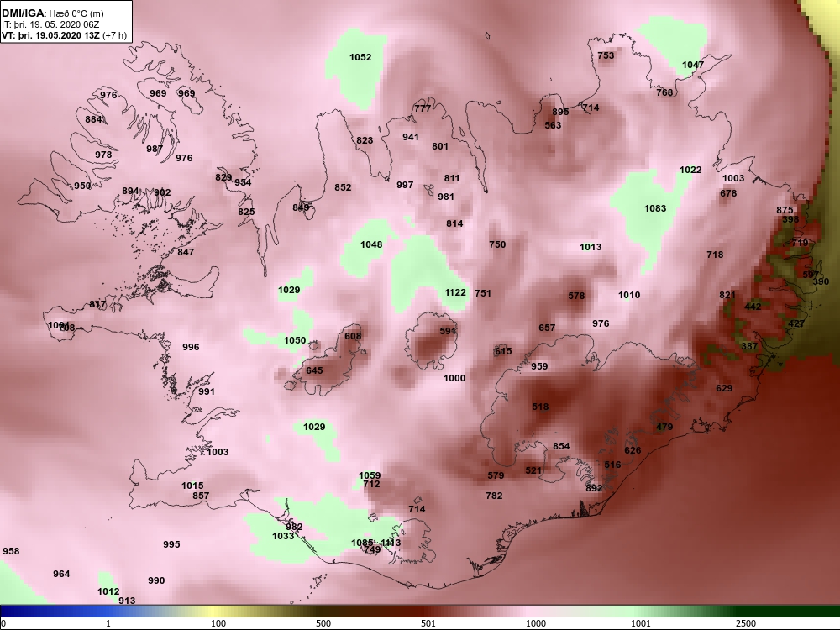840x630 pixels.
Task: Click the 751 map label
Action: coord(483,293)
